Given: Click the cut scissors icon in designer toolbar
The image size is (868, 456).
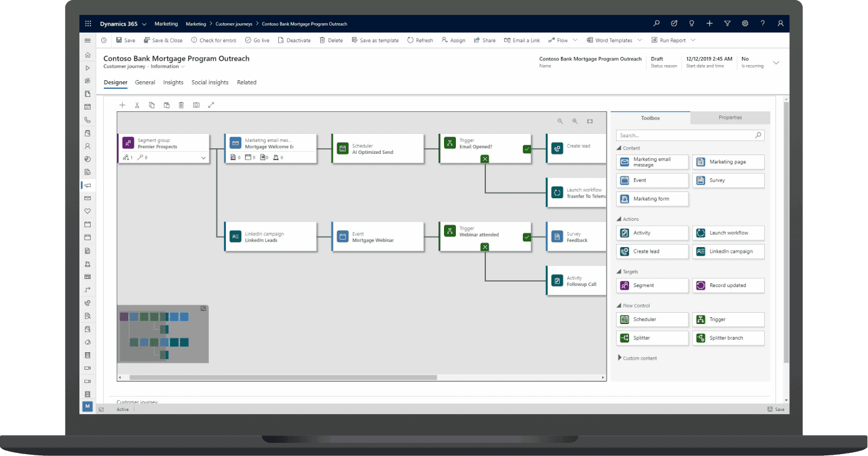Looking at the screenshot, I should click(137, 105).
